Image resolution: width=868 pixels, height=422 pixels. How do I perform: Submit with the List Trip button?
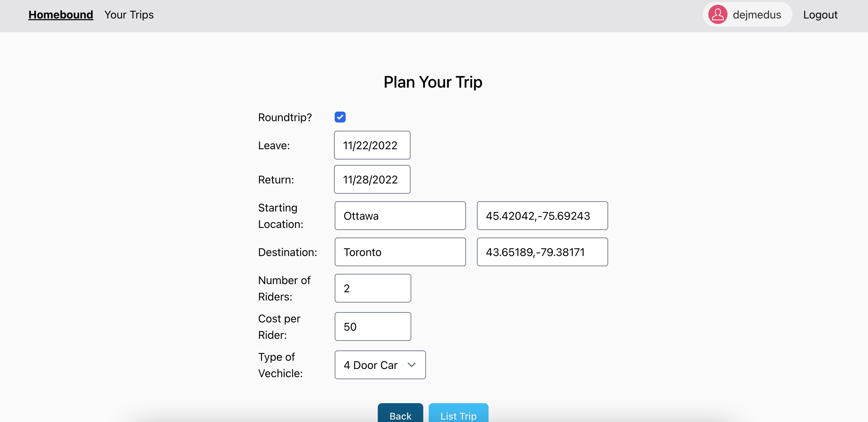(458, 415)
